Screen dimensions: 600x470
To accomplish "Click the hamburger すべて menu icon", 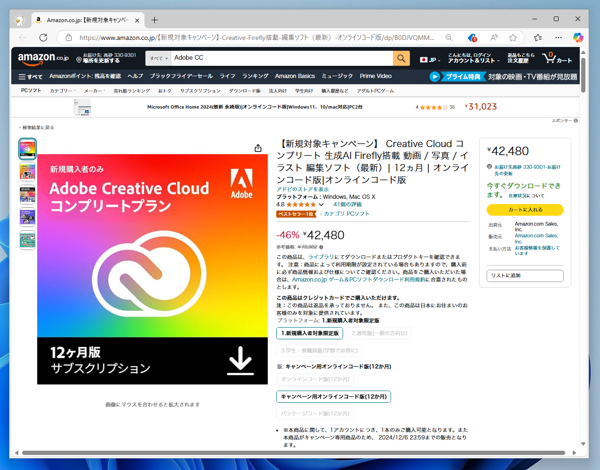I will pyautogui.click(x=30, y=77).
